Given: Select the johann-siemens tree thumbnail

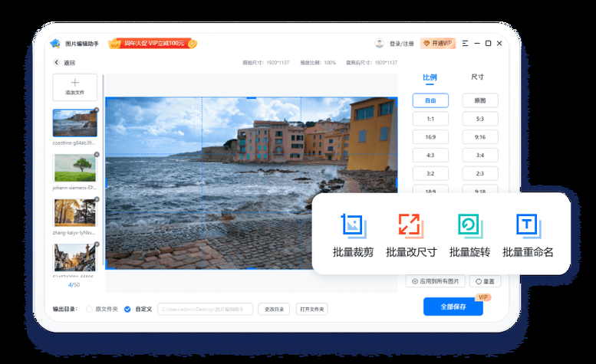Looking at the screenshot, I should coord(75,168).
